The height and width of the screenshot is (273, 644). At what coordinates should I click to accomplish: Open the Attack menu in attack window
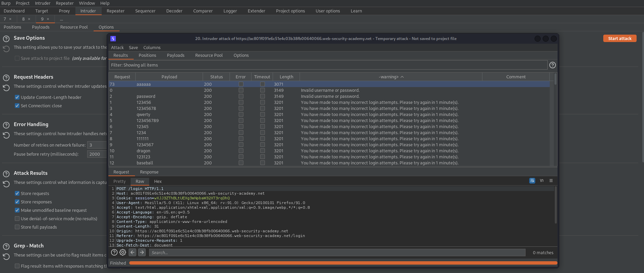pos(117,48)
